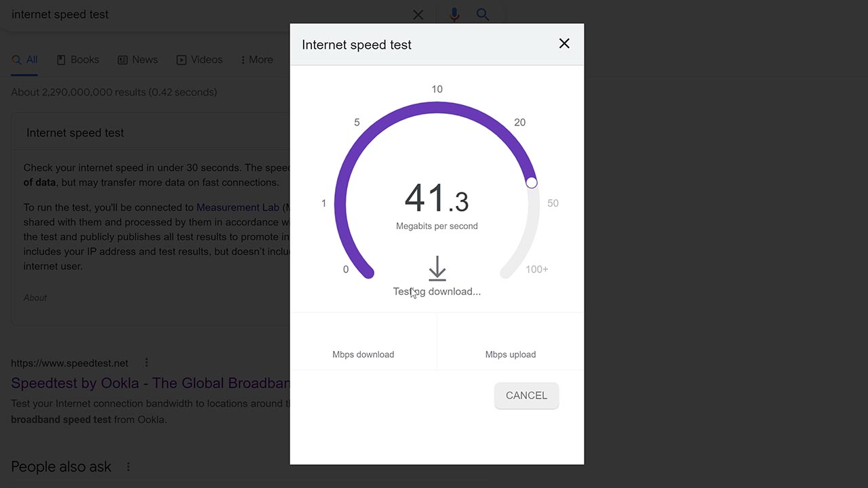
Task: Click the white gauge needle indicator
Action: (532, 182)
